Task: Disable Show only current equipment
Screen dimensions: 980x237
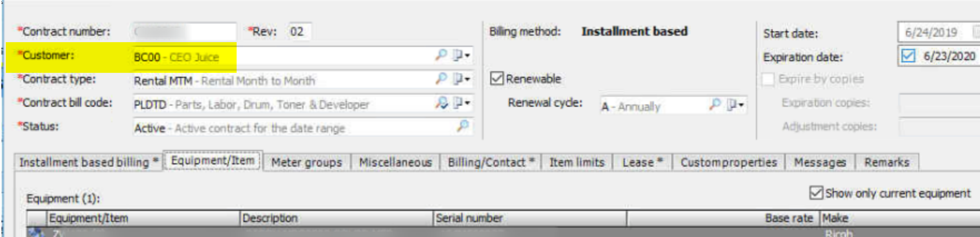Action: (816, 193)
